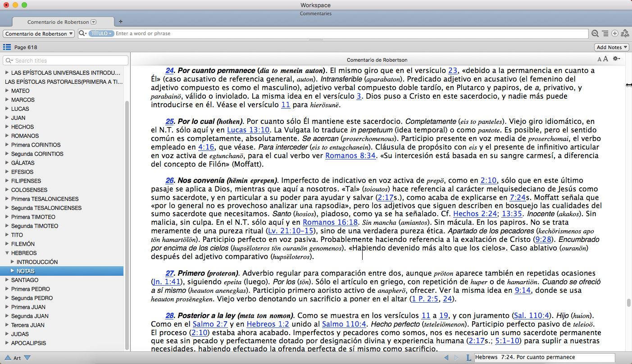The image size is (632, 364).
Task: Select Segunda TIMOTEO in the list
Action: pyautogui.click(x=35, y=226)
